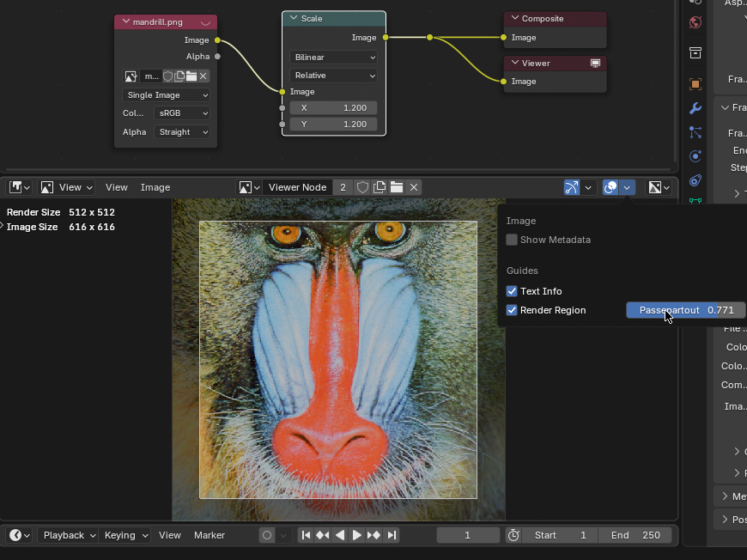Open the Relative scale mode dropdown
The image size is (747, 560).
[x=333, y=76]
